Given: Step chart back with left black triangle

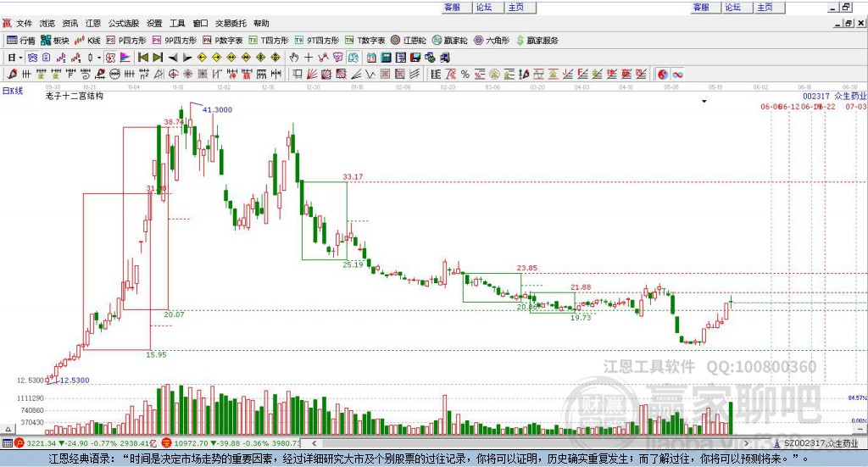Looking at the screenshot, I should (x=173, y=58).
